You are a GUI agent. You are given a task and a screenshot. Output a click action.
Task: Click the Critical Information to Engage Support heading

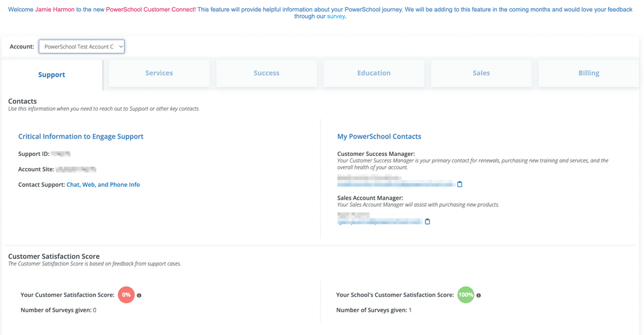point(81,137)
